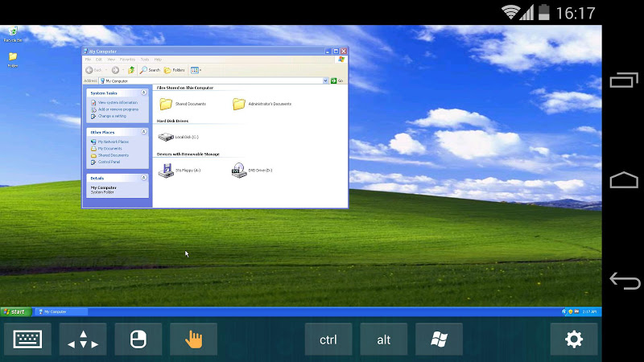Open the Tools menu
Screen dimensions: 644x362
145,60
